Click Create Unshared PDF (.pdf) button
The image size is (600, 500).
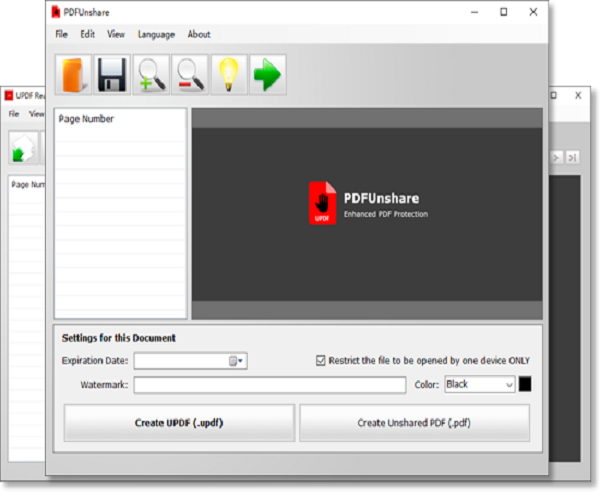[414, 423]
